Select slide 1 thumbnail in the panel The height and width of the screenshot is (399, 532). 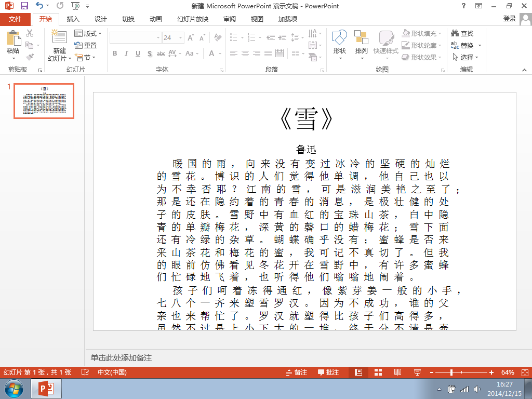pyautogui.click(x=44, y=101)
